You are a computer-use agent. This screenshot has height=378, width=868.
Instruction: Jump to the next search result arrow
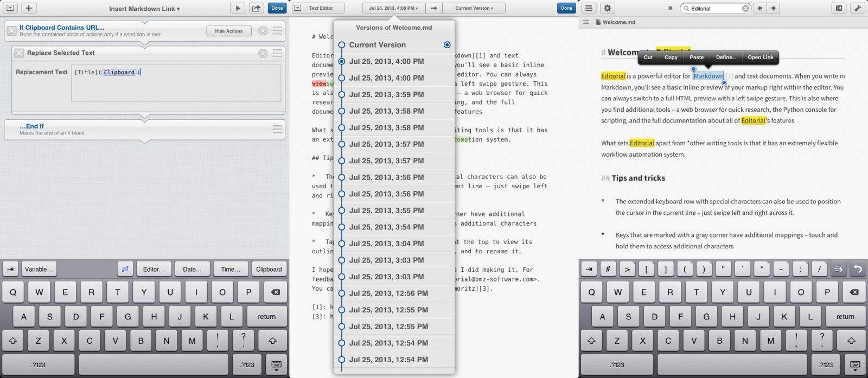click(x=774, y=8)
